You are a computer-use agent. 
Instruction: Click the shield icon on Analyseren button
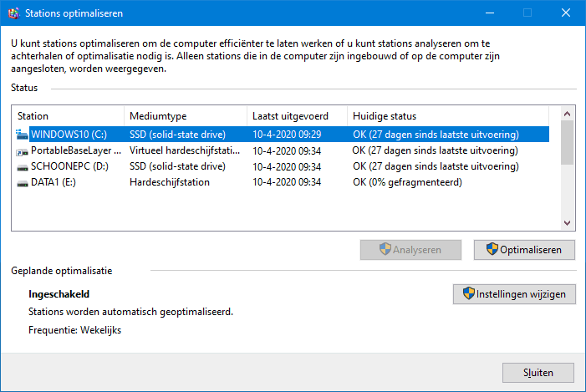385,249
